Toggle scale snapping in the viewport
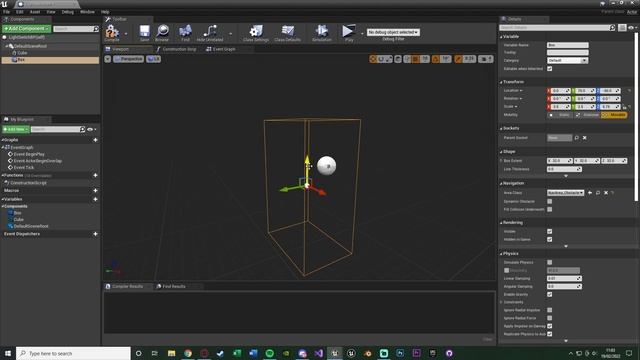The image size is (640, 360). [x=458, y=59]
